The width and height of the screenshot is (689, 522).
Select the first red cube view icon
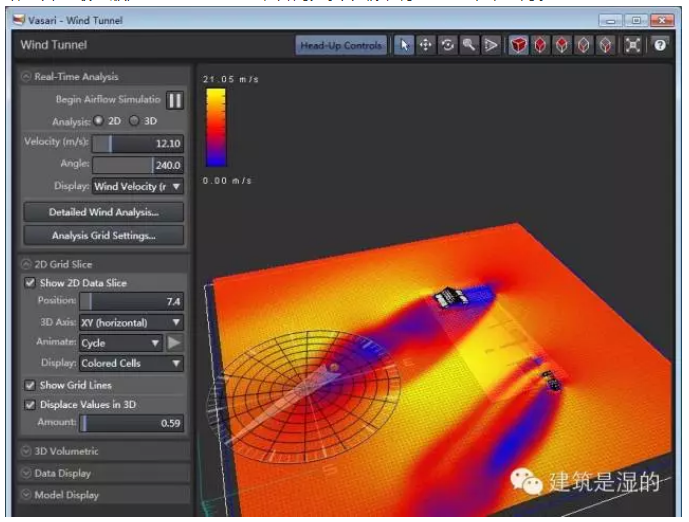pyautogui.click(x=519, y=45)
